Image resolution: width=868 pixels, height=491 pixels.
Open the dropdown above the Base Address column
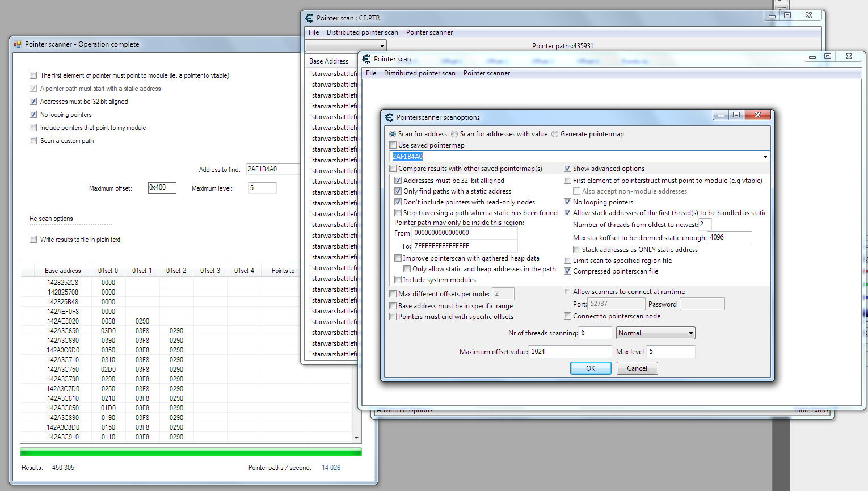tap(382, 45)
